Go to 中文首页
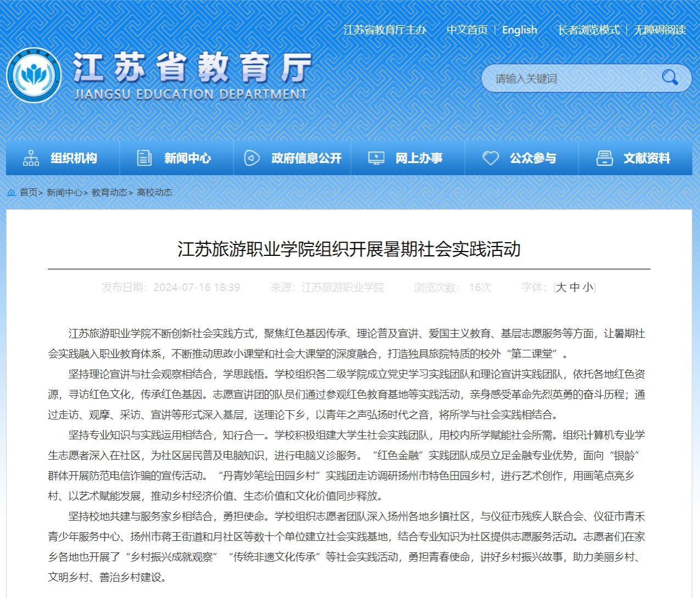Screen dimensions: 700x598 [467, 30]
